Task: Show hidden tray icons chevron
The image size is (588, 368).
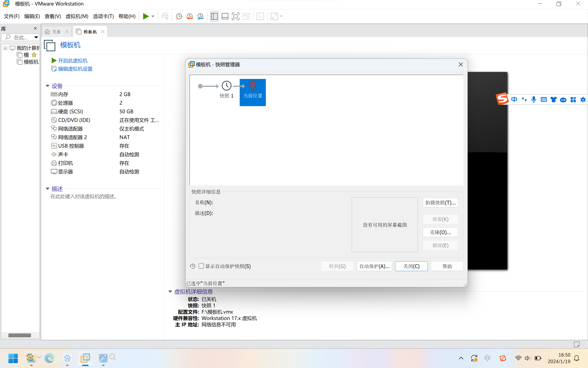Action: click(461, 358)
